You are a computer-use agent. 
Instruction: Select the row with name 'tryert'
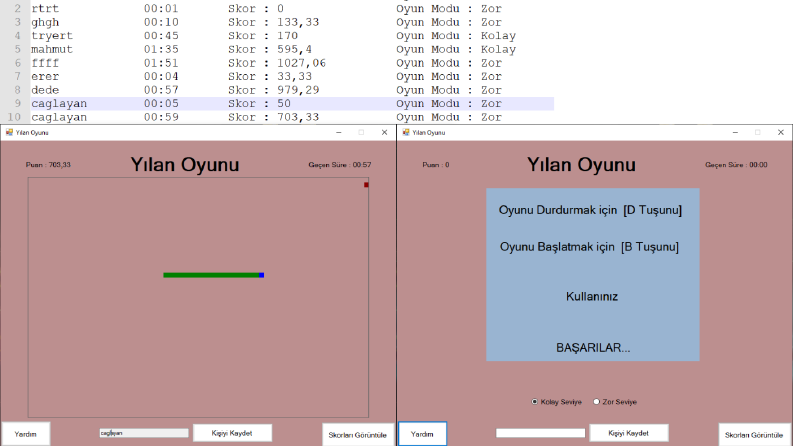tap(292, 36)
